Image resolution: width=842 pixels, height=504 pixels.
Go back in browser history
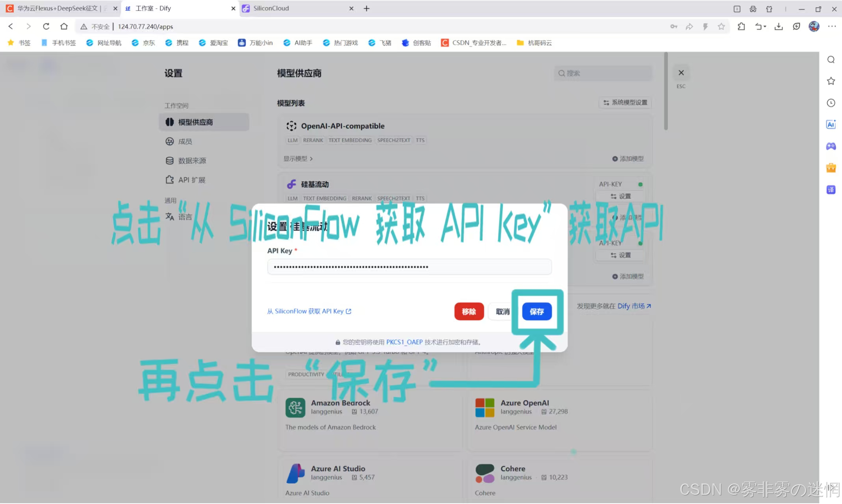11,26
